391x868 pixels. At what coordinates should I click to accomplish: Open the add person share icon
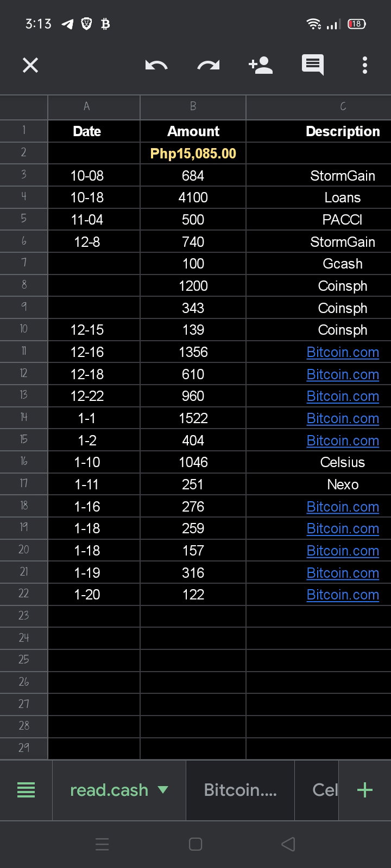(260, 65)
